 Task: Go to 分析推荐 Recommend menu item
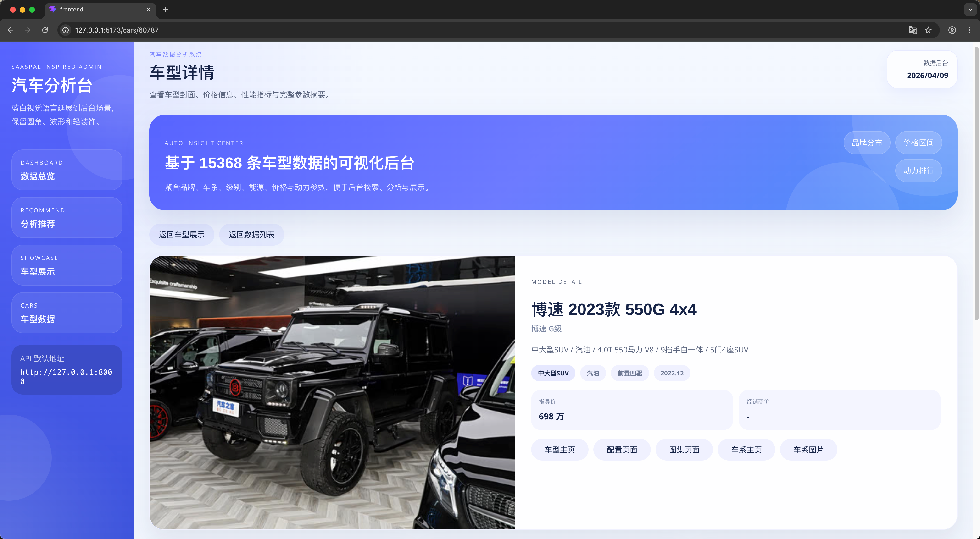pos(67,217)
